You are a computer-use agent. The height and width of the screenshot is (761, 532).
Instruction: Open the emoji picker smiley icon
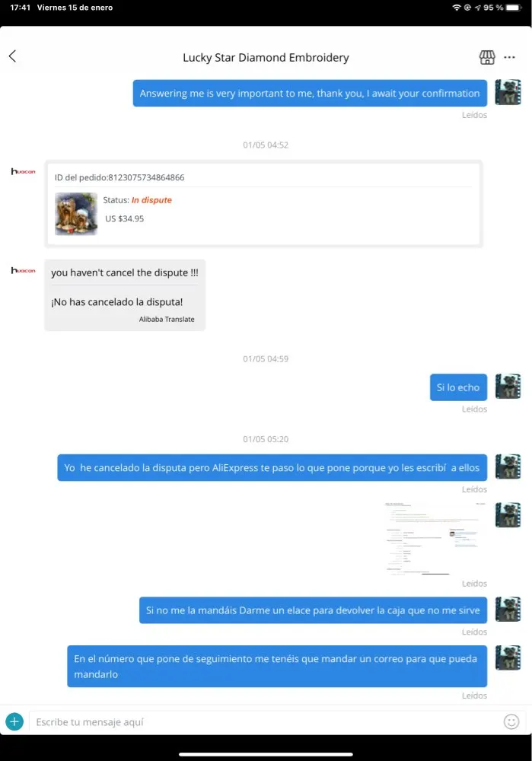pyautogui.click(x=511, y=721)
